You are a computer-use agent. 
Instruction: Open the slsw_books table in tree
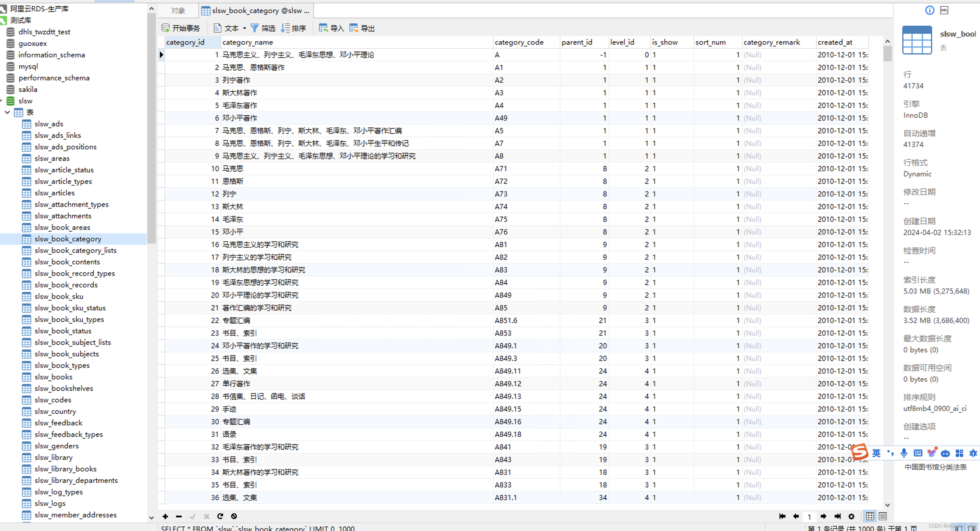(x=53, y=377)
